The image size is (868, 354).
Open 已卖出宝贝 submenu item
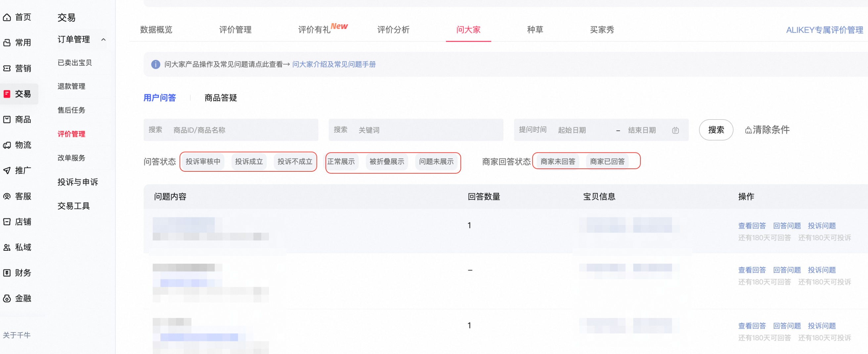[75, 63]
